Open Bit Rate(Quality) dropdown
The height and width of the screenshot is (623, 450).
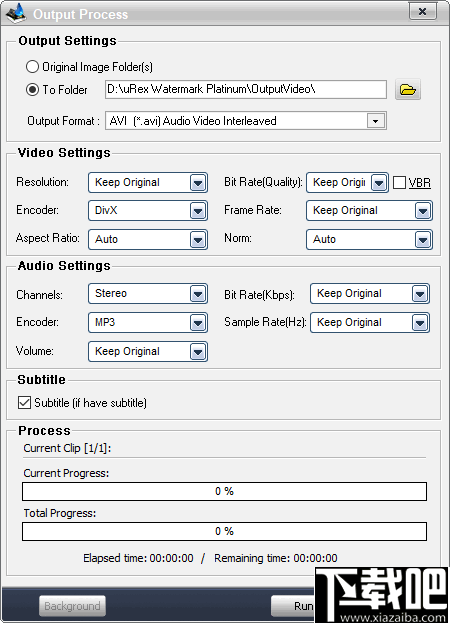point(379,183)
